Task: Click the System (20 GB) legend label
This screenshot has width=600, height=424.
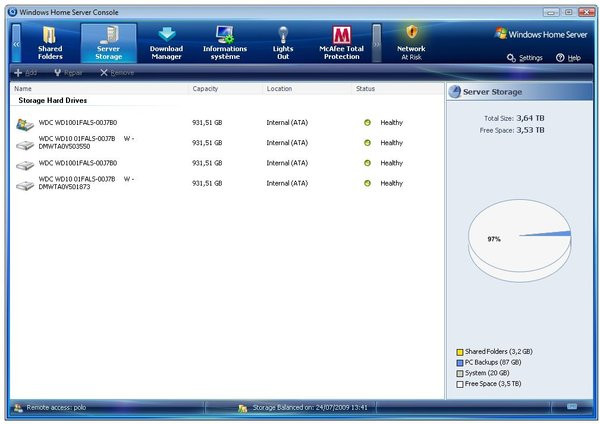Action: click(x=487, y=373)
